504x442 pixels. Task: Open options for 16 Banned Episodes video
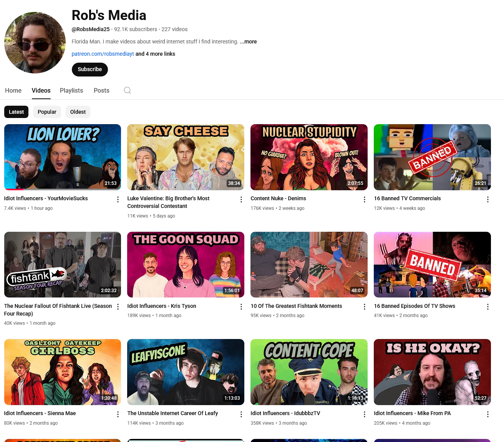pyautogui.click(x=488, y=307)
